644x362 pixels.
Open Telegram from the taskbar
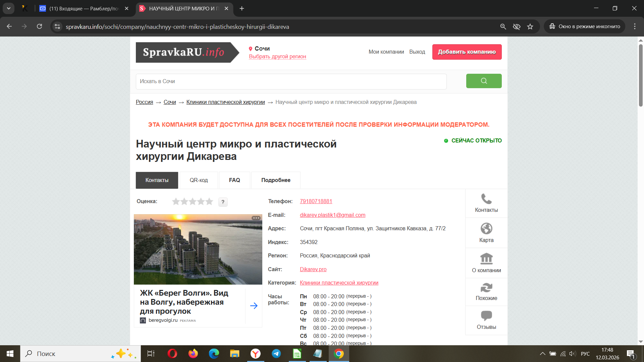tap(276, 354)
